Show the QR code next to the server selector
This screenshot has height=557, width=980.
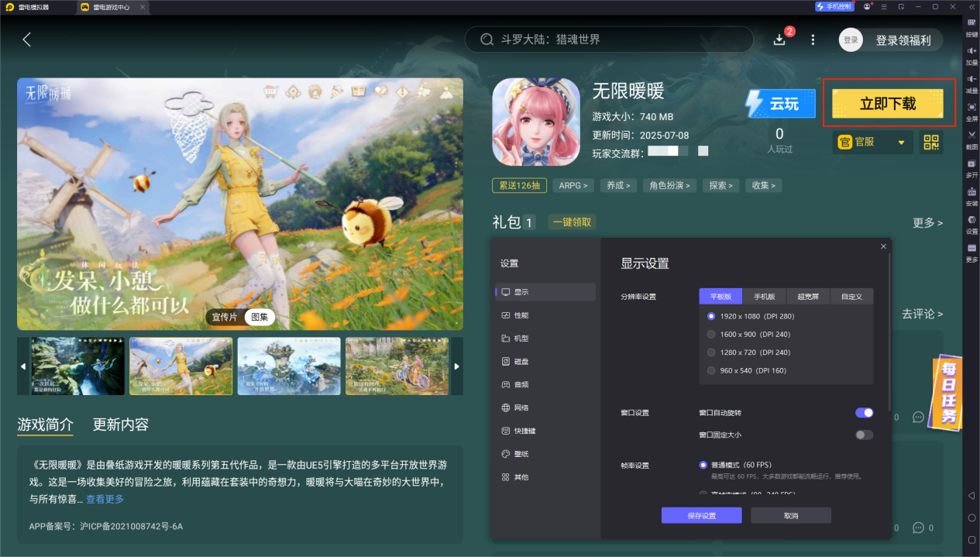click(931, 143)
